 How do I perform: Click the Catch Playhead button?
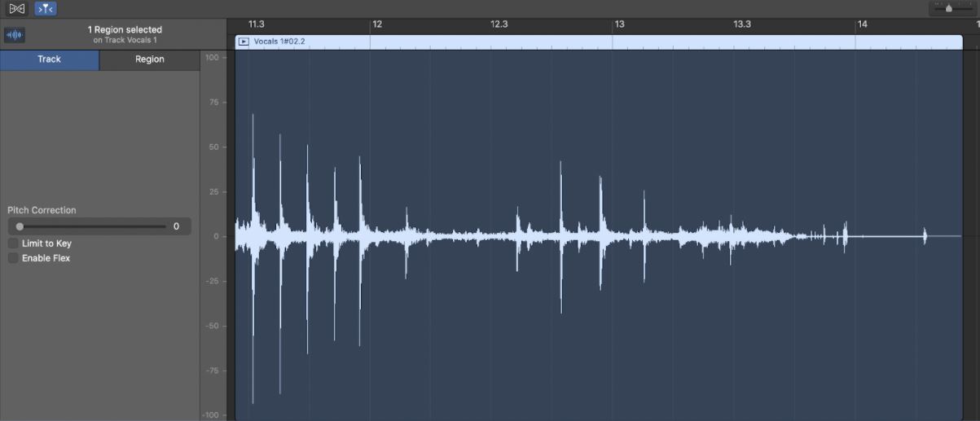[x=46, y=9]
